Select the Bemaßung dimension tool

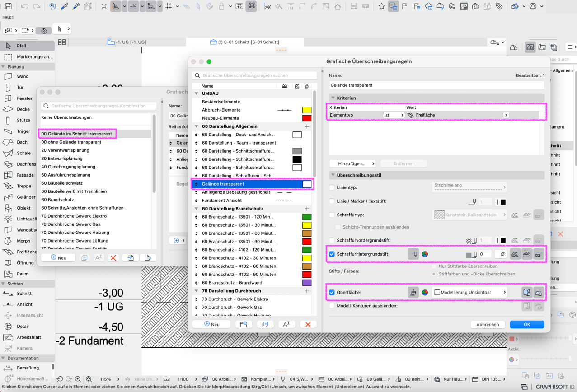tap(27, 368)
